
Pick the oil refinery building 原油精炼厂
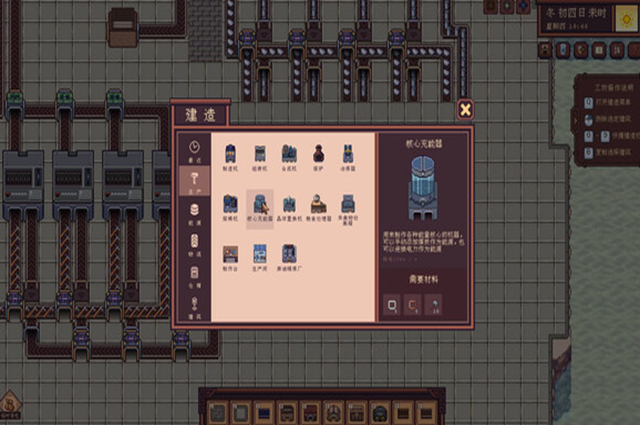tap(289, 258)
